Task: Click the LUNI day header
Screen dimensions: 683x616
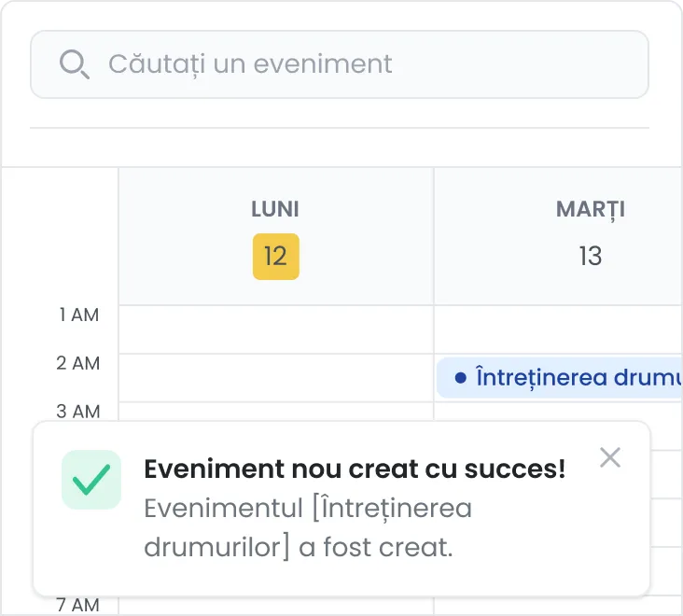Action: coord(275,209)
